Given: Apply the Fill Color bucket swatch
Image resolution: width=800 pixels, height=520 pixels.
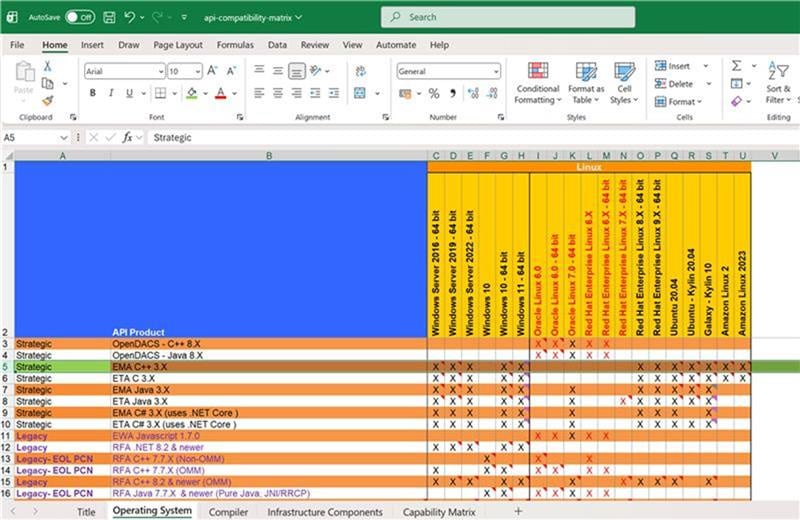Looking at the screenshot, I should [192, 93].
